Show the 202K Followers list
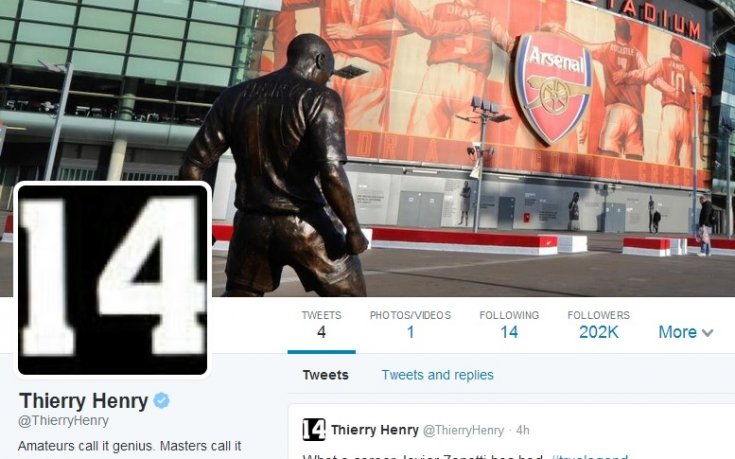 coord(599,324)
